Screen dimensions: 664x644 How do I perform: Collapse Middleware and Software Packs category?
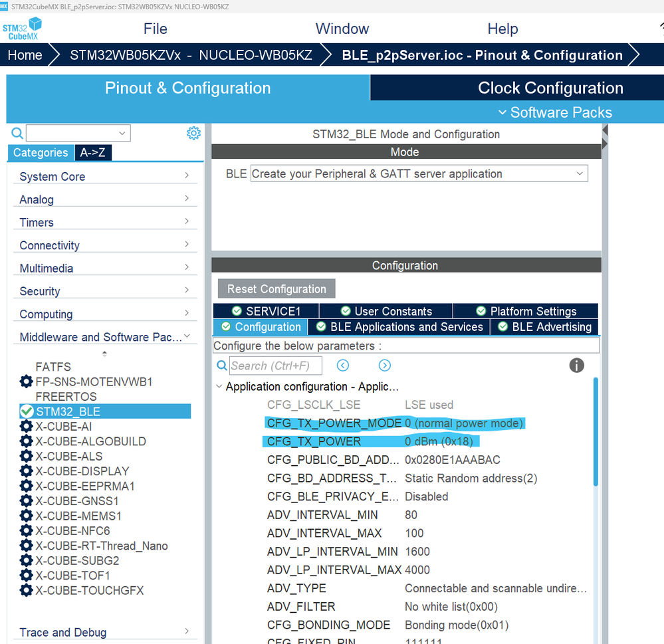187,336
